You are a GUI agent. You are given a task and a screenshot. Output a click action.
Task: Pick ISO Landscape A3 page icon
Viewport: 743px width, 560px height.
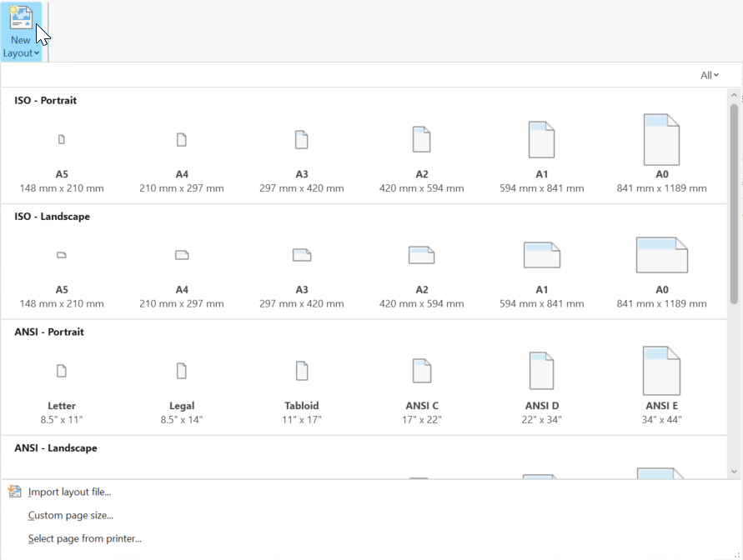[302, 255]
